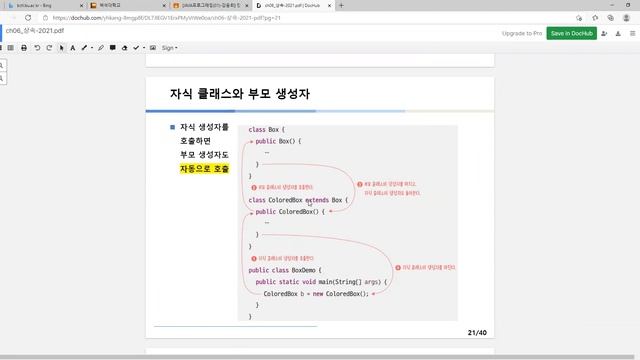The image size is (640, 360).
Task: Click the browser address bar URL
Action: [167, 18]
